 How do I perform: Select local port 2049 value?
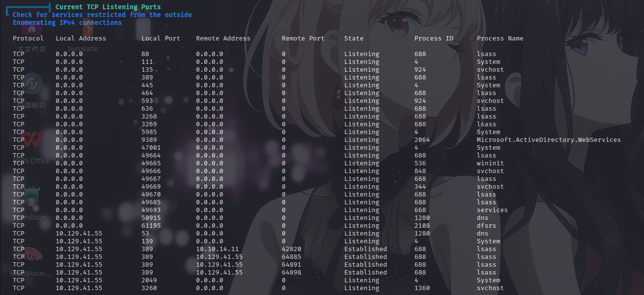[x=149, y=280]
